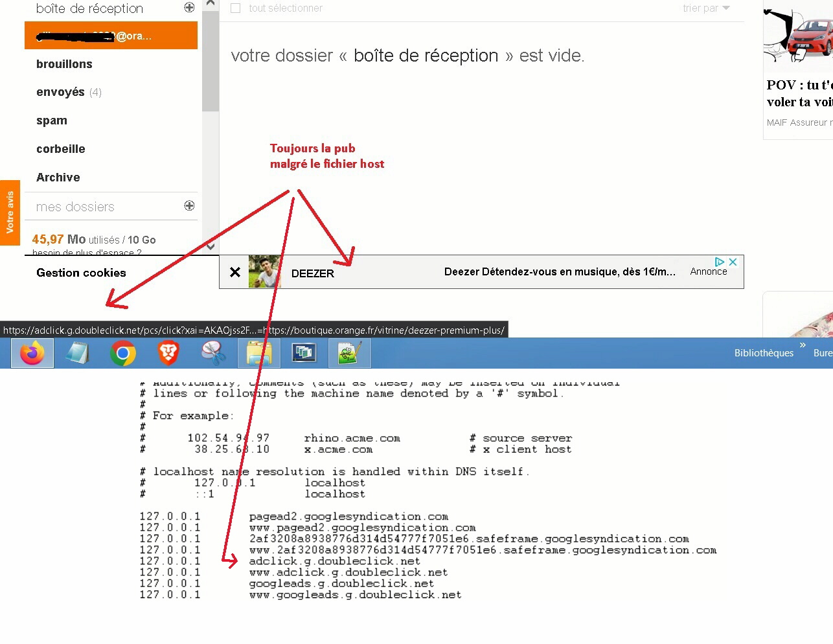The height and width of the screenshot is (644, 833).
Task: Click the AdChoices triangle icon on the Deezer ad
Action: coord(720,262)
